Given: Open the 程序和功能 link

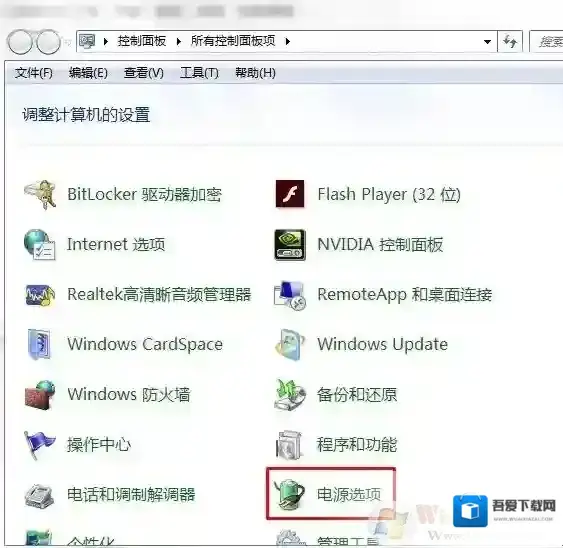Looking at the screenshot, I should tap(357, 445).
